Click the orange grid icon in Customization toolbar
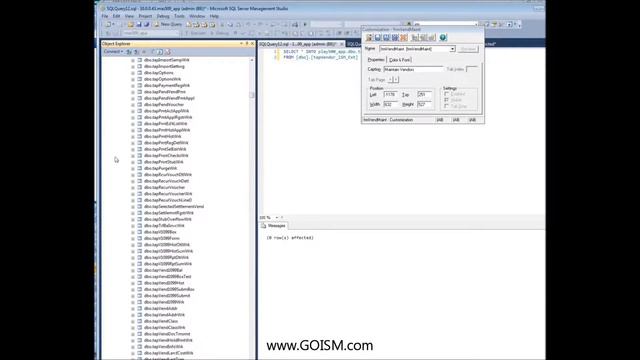 [404, 38]
